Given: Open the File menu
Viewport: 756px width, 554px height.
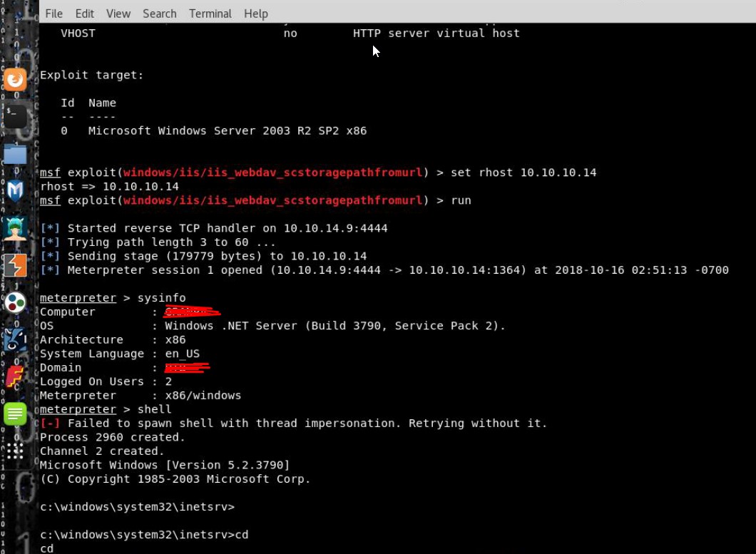Looking at the screenshot, I should (x=54, y=14).
